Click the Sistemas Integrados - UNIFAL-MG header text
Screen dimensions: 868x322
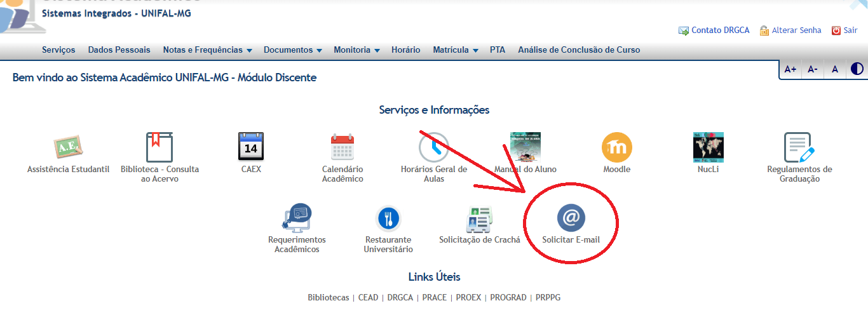116,13
